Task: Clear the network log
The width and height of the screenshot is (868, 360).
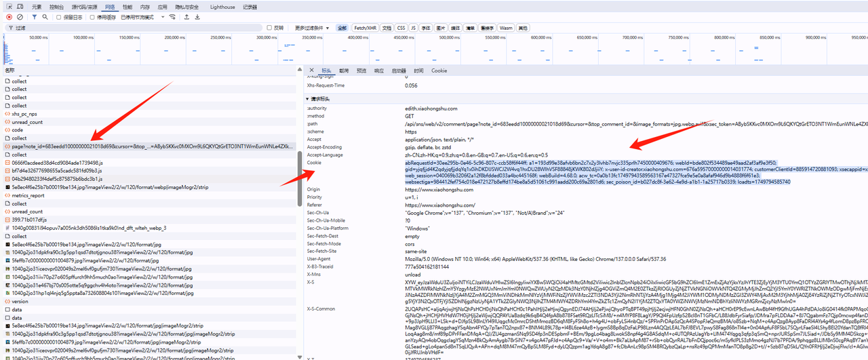Action: click(x=20, y=17)
